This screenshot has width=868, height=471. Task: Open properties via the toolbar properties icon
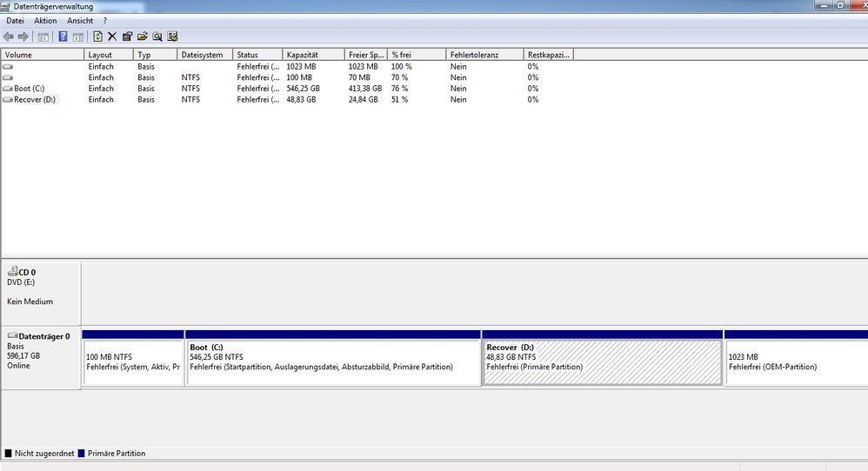click(127, 36)
